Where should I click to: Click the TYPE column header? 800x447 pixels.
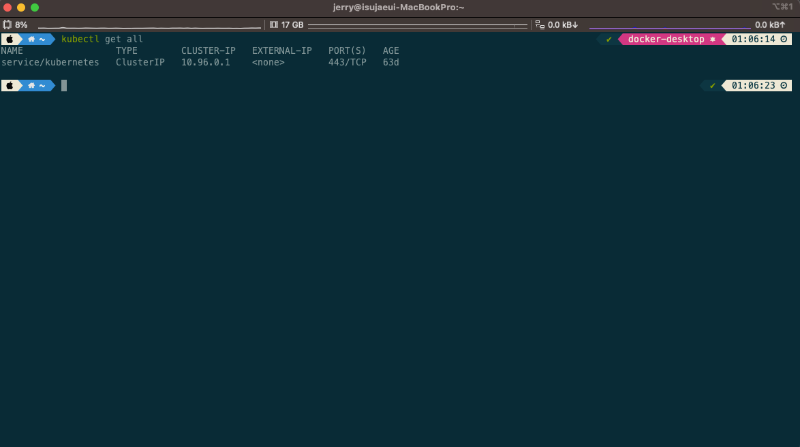[127, 51]
